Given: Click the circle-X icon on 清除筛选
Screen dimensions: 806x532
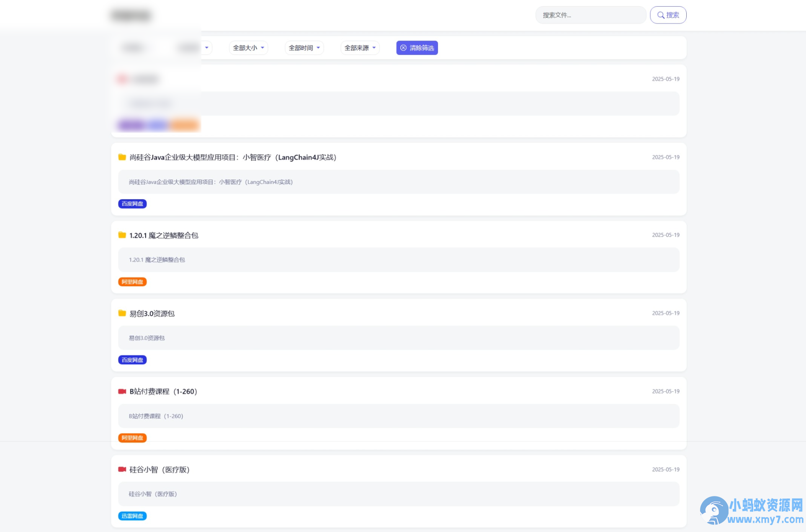Looking at the screenshot, I should click(403, 48).
